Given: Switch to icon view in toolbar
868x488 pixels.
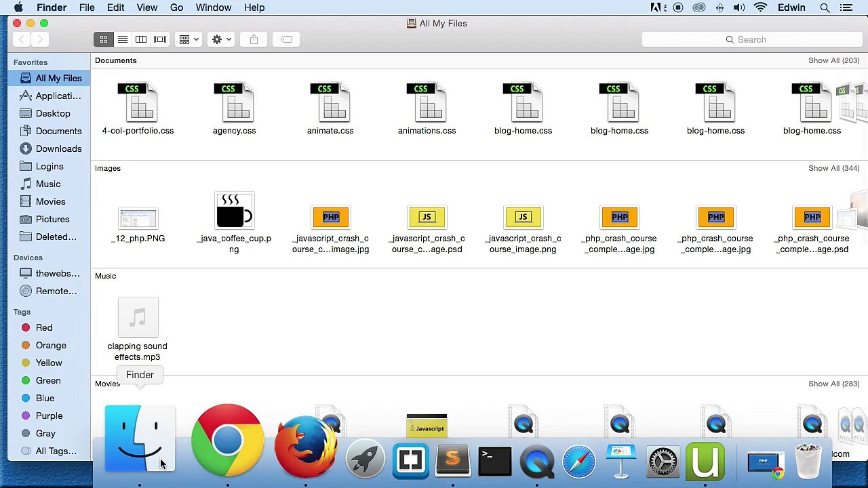Looking at the screenshot, I should click(104, 39).
